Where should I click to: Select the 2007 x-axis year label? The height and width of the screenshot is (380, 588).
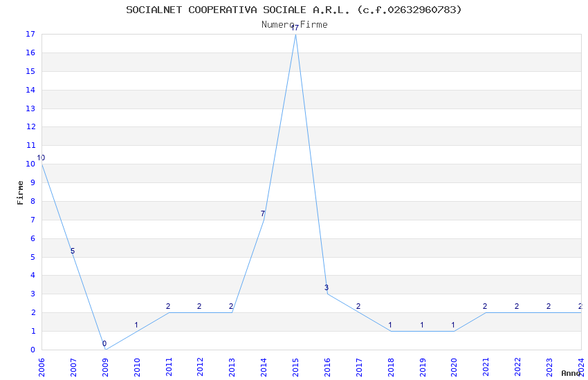[73, 368]
